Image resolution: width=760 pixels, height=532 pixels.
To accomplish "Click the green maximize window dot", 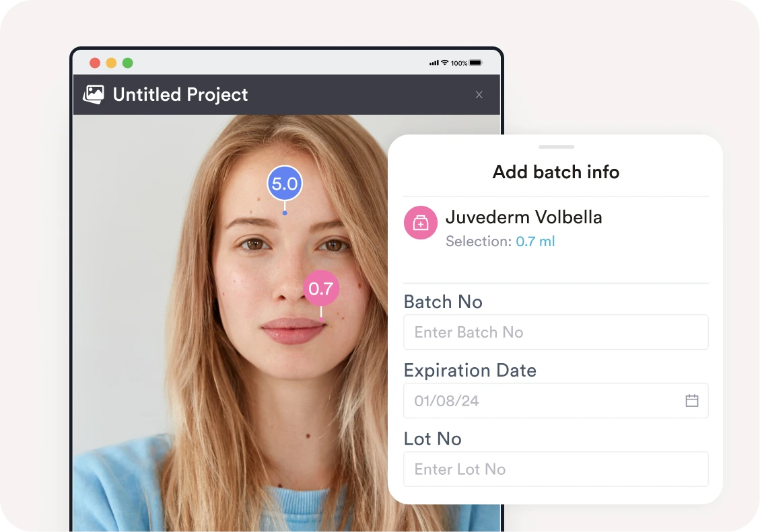I will point(127,63).
